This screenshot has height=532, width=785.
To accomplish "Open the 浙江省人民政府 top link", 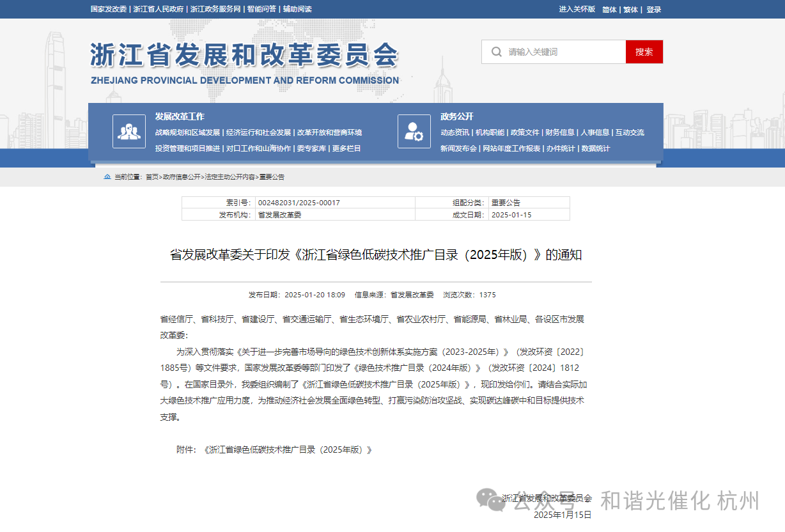I will pyautogui.click(x=159, y=10).
